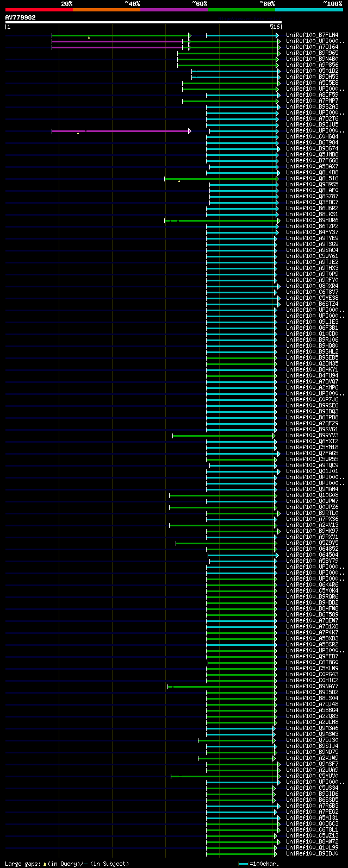
Task: Open hit UniRef100_Q9M9S5
Action: click(x=312, y=185)
